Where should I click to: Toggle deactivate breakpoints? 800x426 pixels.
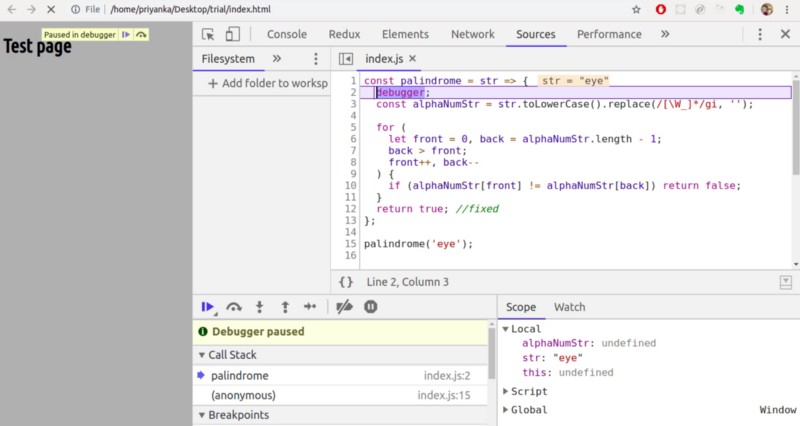(x=344, y=307)
